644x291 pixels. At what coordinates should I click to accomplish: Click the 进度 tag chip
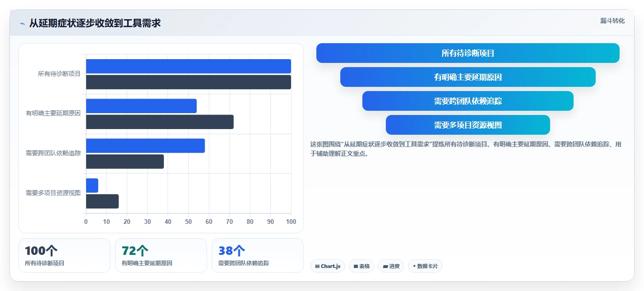[x=391, y=266]
